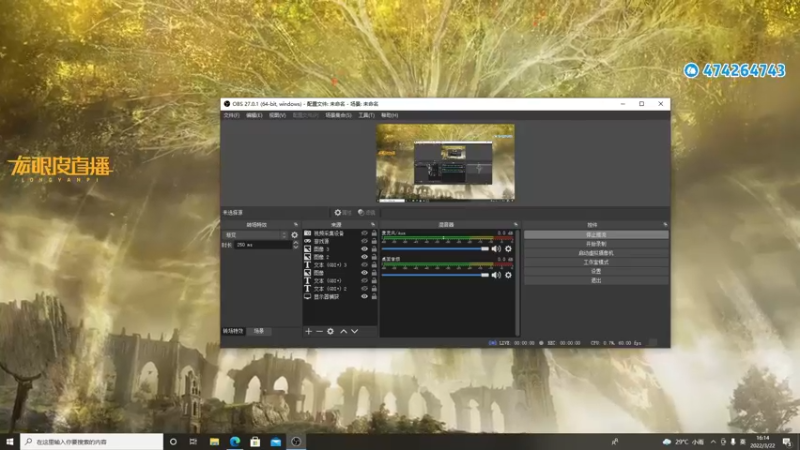Image resolution: width=800 pixels, height=450 pixels.
Task: Lock the 显示器捕获 source
Action: coord(374,296)
